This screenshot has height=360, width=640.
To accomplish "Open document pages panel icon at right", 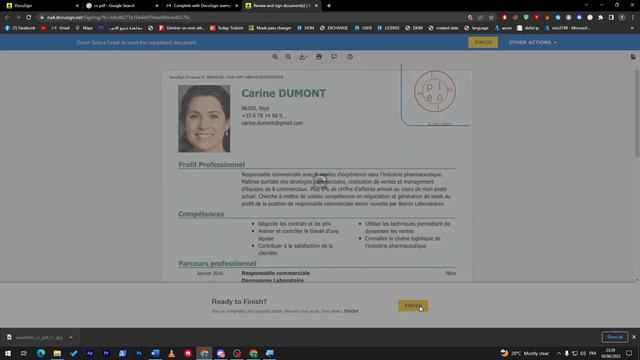I will pyautogui.click(x=633, y=57).
